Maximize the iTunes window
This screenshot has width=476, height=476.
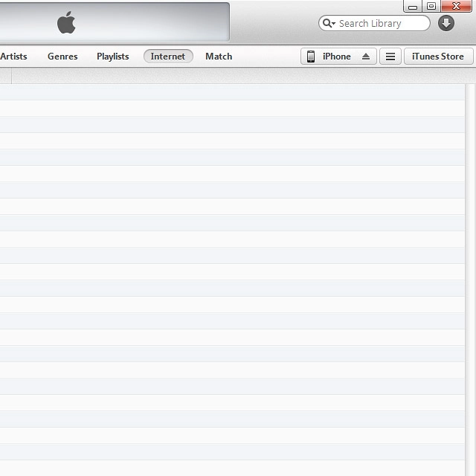pos(431,6)
